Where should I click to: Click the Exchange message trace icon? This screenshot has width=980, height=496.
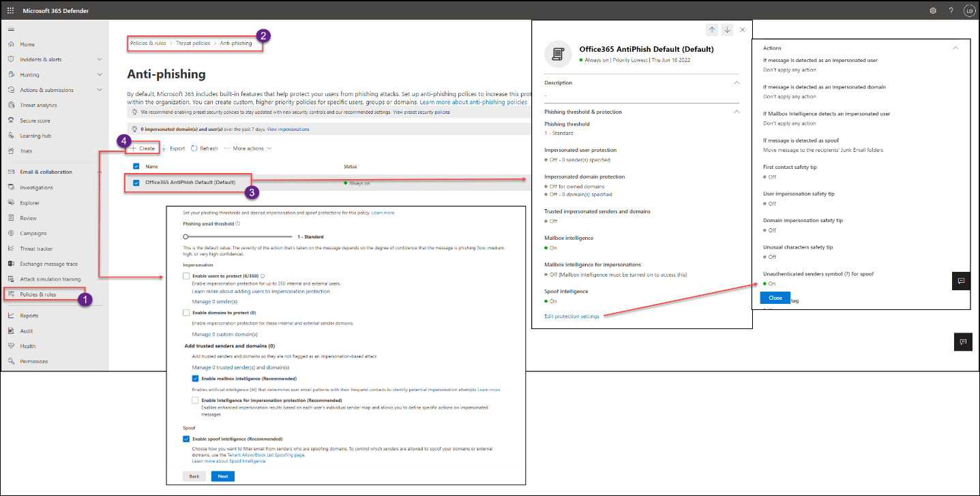pyautogui.click(x=11, y=264)
